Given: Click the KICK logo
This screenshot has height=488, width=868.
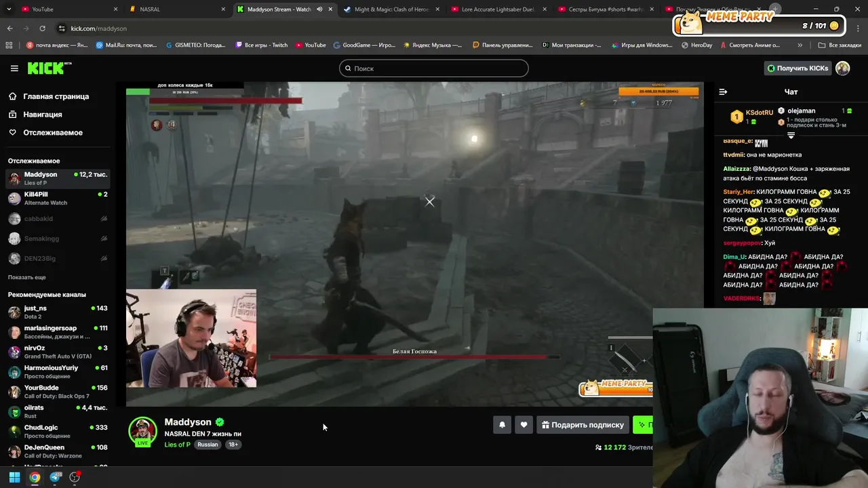Looking at the screenshot, I should coord(49,68).
